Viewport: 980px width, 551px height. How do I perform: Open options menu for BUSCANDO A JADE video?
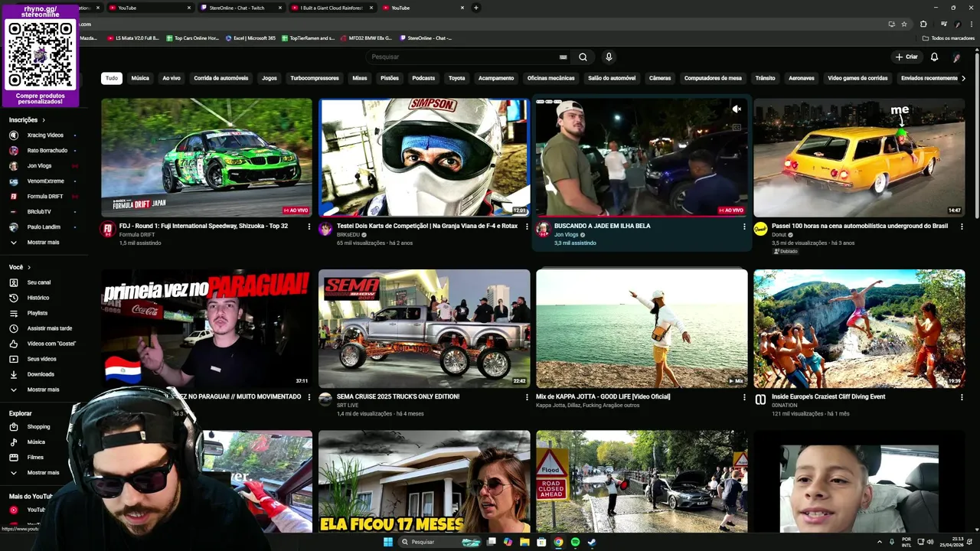pyautogui.click(x=744, y=227)
